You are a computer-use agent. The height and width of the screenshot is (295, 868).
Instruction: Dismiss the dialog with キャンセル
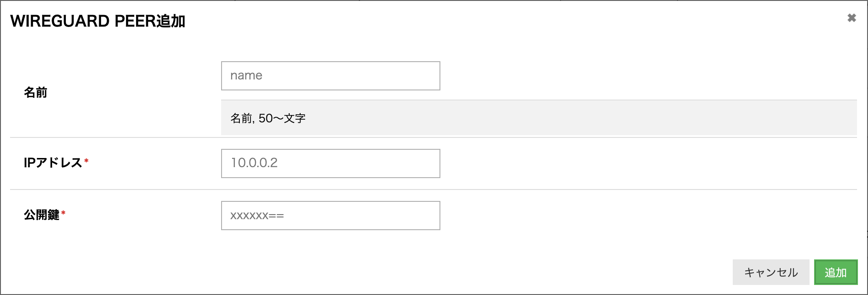[x=771, y=272]
